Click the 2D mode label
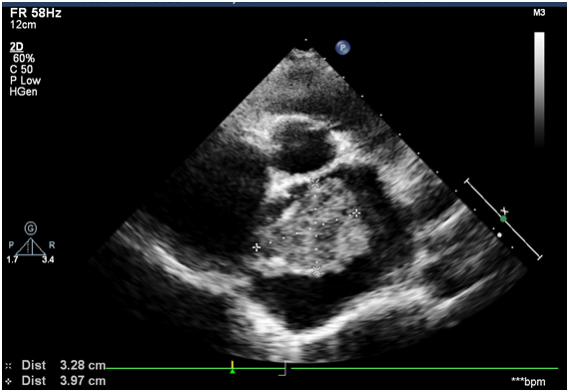 17,47
